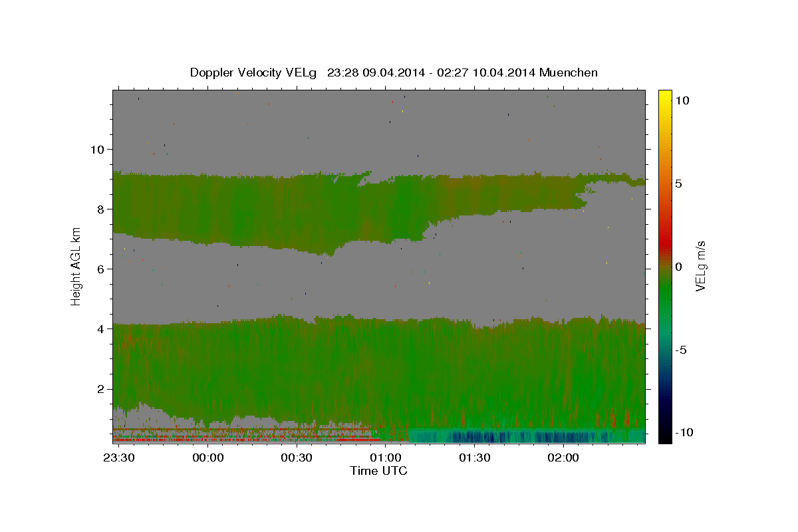The height and width of the screenshot is (532, 798).
Task: Click the plot title 'Doppler Velocity VELg'
Action: [x=254, y=72]
